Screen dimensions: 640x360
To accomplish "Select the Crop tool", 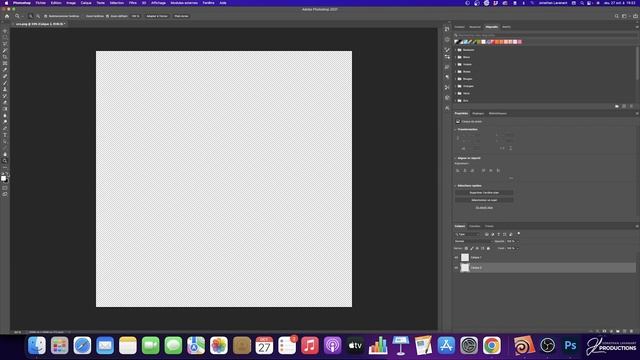I will pyautogui.click(x=5, y=57).
